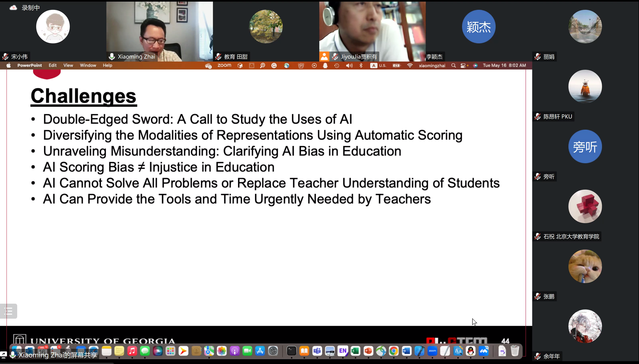Open Control Center from menu bar
639x364 pixels.
(x=463, y=66)
